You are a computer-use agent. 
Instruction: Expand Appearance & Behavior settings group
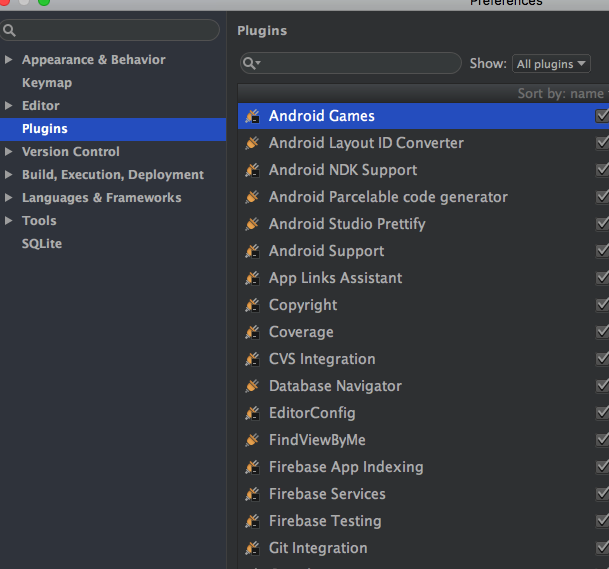click(8, 59)
